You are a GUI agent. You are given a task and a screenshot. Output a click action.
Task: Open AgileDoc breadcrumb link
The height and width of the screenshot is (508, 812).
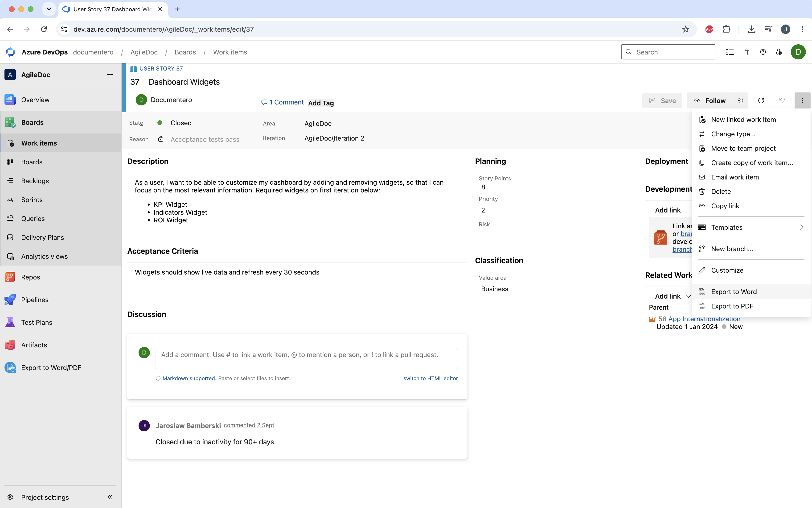pyautogui.click(x=144, y=52)
